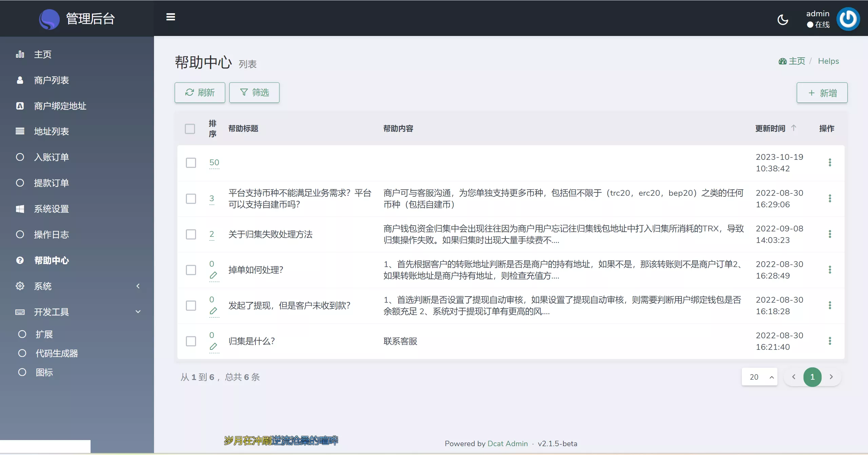Click the admin avatar power icon
This screenshot has height=455, width=868.
tap(848, 19)
